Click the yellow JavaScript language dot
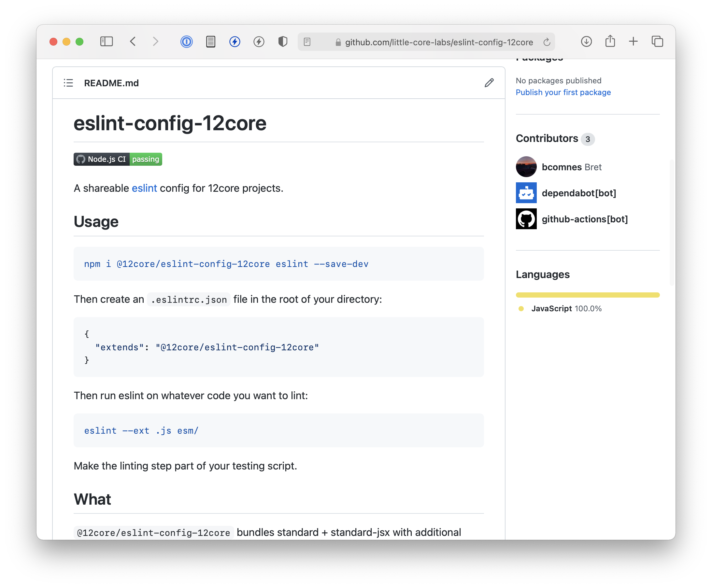The height and width of the screenshot is (588, 712). [521, 309]
